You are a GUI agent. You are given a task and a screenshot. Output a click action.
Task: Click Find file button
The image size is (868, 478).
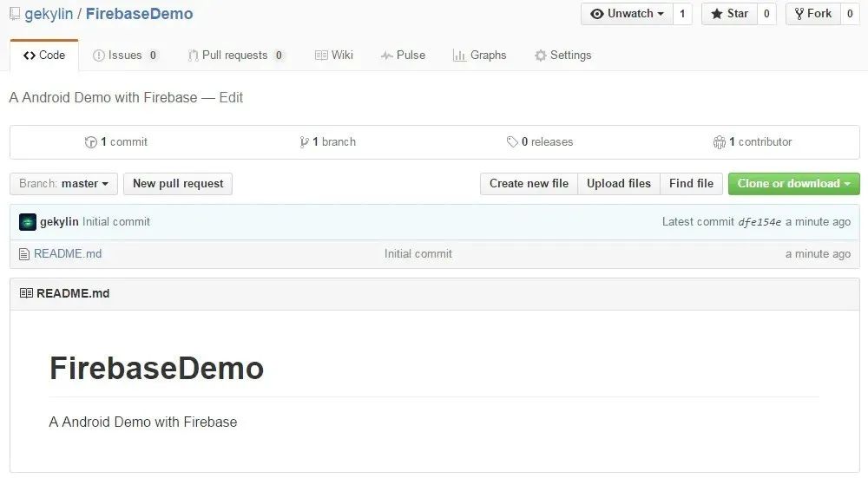[x=692, y=184]
